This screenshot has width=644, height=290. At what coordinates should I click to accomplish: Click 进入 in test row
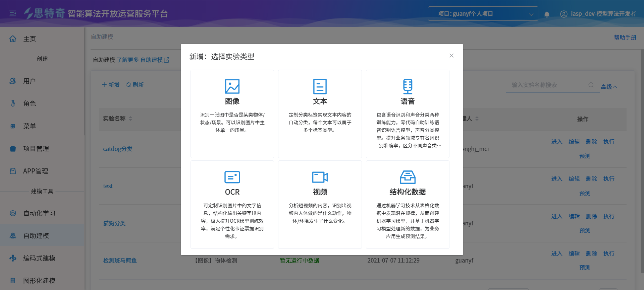click(557, 179)
